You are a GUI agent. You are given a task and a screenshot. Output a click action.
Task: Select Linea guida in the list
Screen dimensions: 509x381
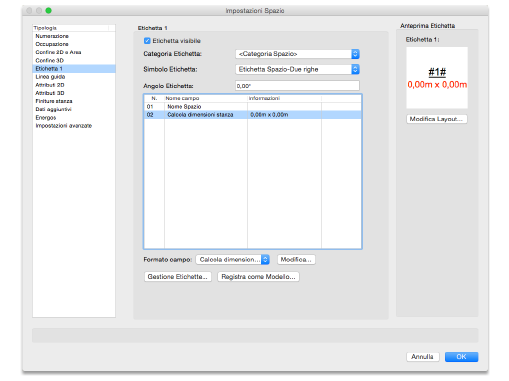pos(74,77)
